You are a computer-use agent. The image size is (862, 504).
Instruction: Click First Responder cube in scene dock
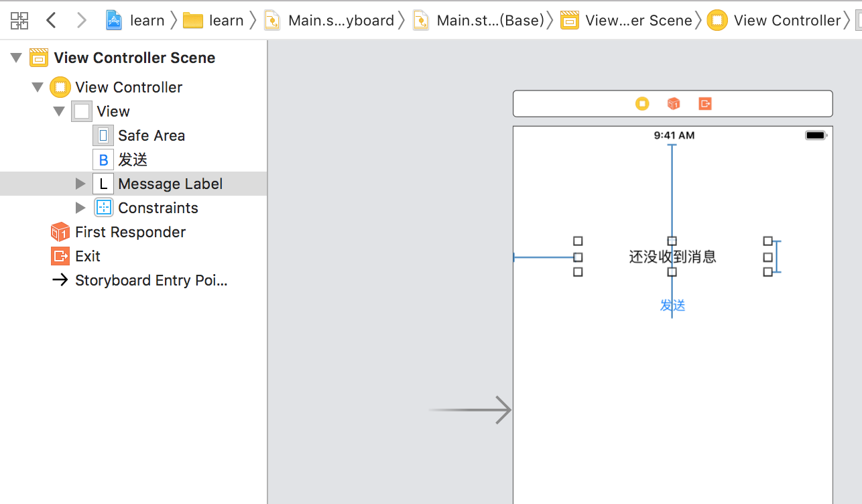[674, 103]
